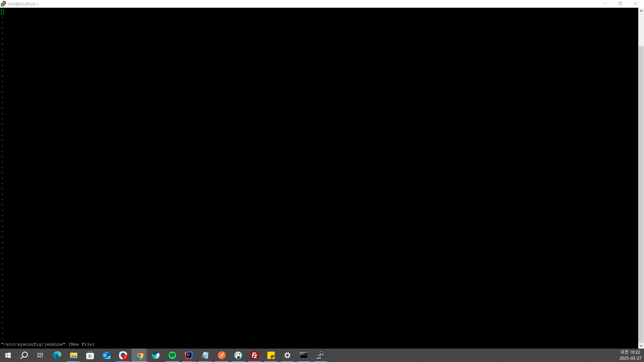
Task: Open Microsoft Store from the taskbar
Action: tap(90, 355)
